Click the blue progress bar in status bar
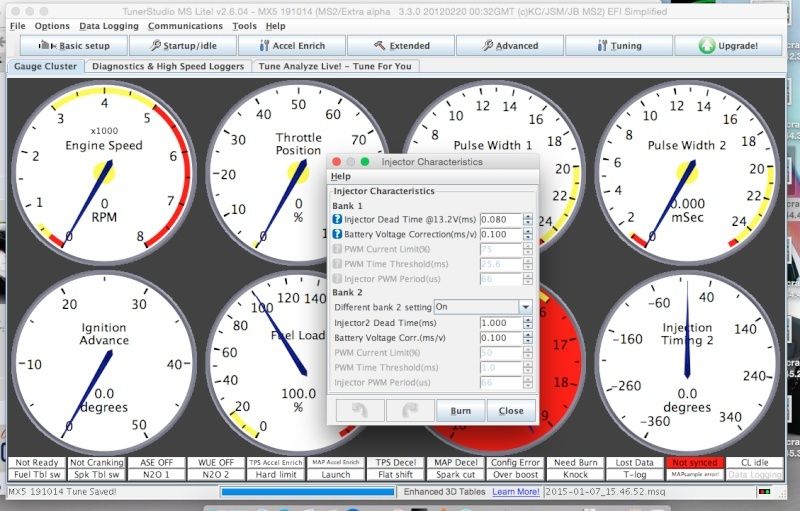The height and width of the screenshot is (511, 800). pyautogui.click(x=308, y=492)
